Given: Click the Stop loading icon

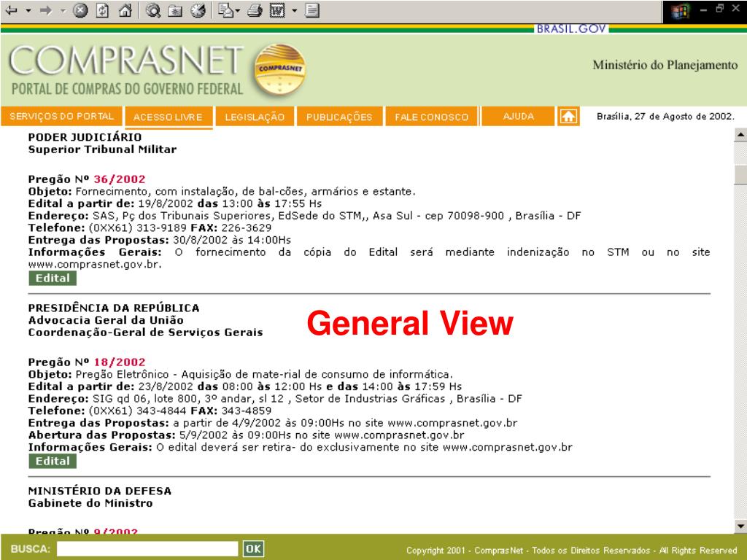Looking at the screenshot, I should click(x=80, y=10).
